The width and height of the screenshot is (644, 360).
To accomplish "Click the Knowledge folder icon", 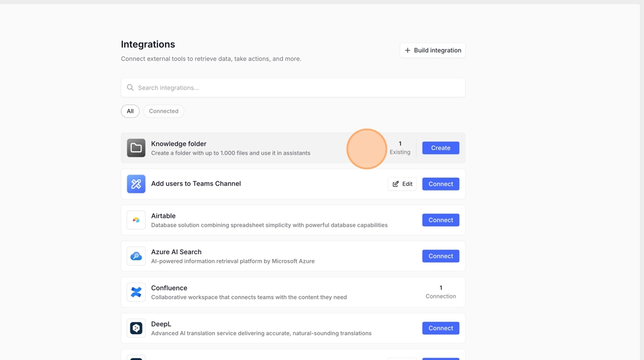I will click(136, 148).
